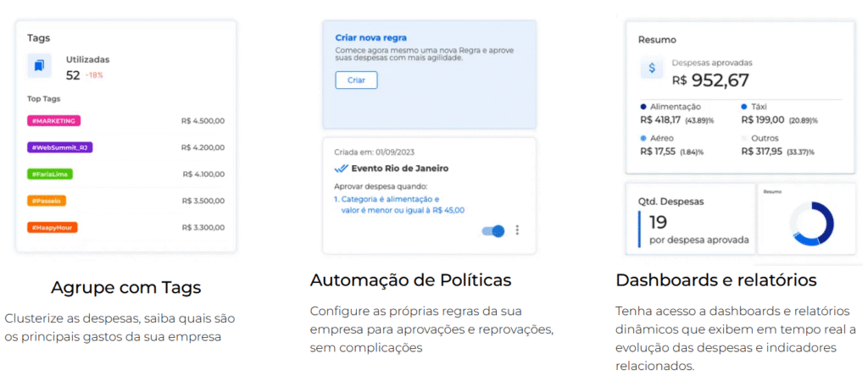The width and height of the screenshot is (868, 381).
Task: Open the three-dot menu on the rule card
Action: pos(517,229)
